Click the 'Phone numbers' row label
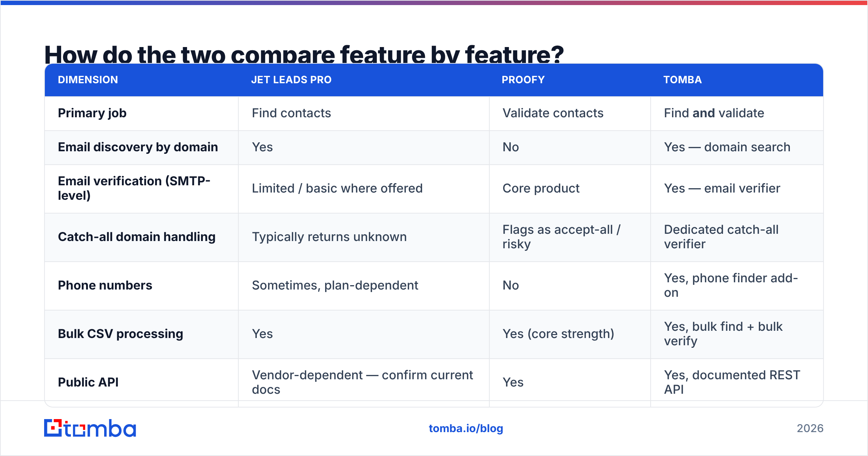Screen dimensions: 868x456 (105, 285)
